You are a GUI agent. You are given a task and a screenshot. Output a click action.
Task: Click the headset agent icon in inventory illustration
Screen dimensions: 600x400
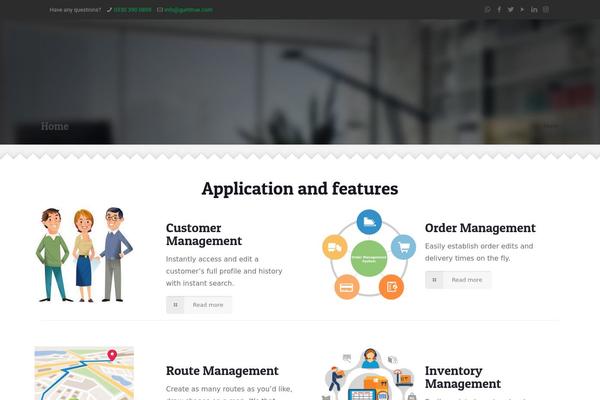tap(370, 358)
